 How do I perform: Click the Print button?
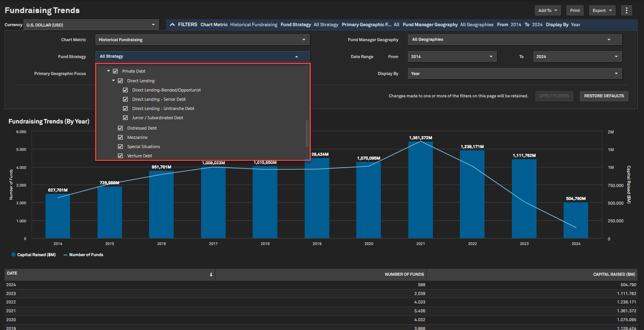(x=575, y=10)
